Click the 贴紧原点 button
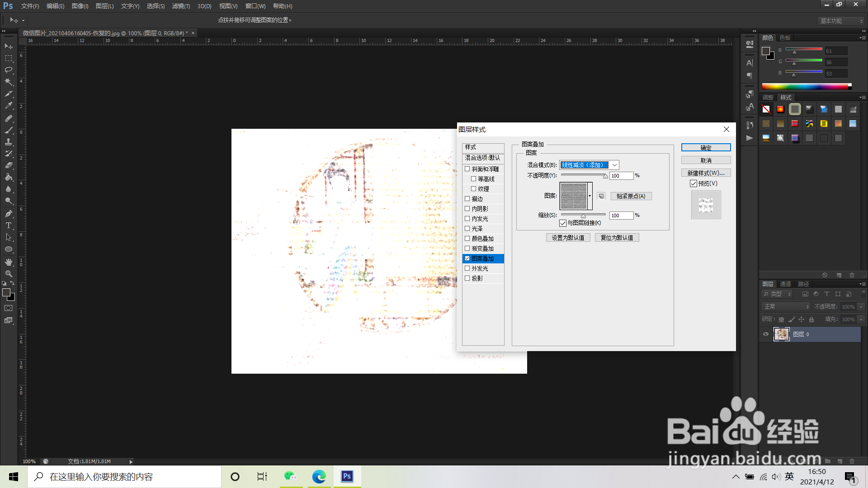The height and width of the screenshot is (488, 868). click(631, 196)
